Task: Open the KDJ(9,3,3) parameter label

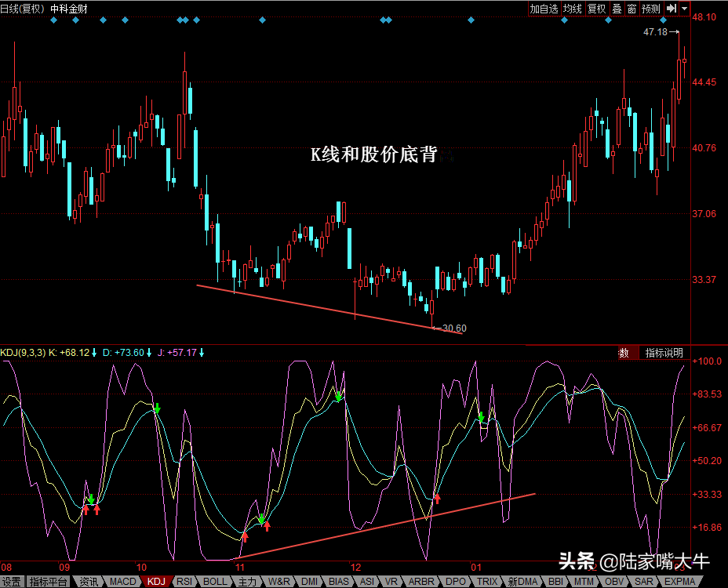Action: tap(24, 353)
